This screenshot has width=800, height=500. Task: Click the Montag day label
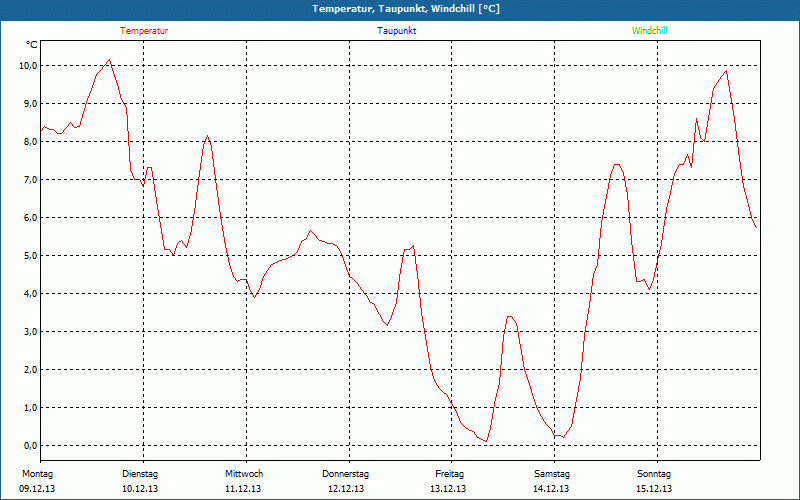(37, 474)
